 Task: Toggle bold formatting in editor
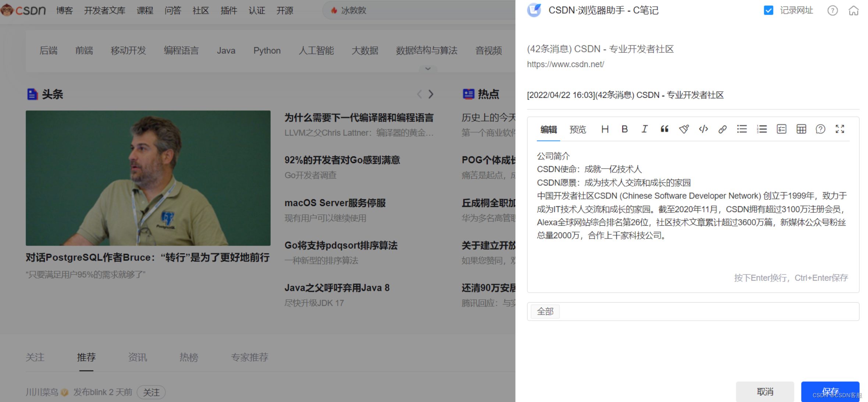tap(625, 129)
